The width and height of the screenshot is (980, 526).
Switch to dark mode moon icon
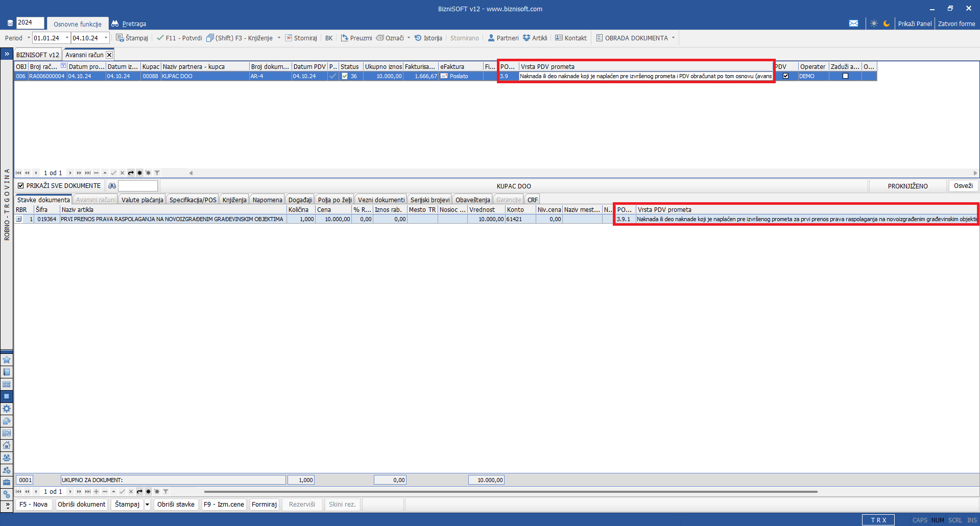tap(887, 23)
